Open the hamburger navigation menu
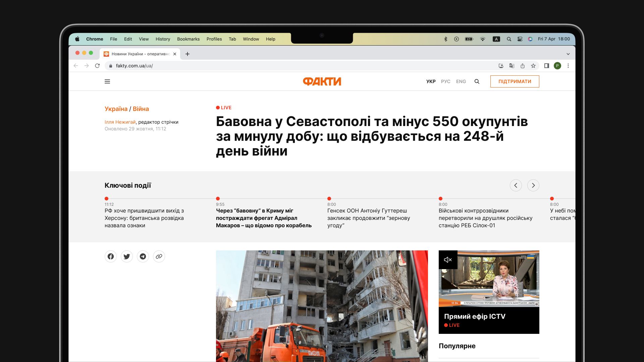644x362 pixels. 107,81
